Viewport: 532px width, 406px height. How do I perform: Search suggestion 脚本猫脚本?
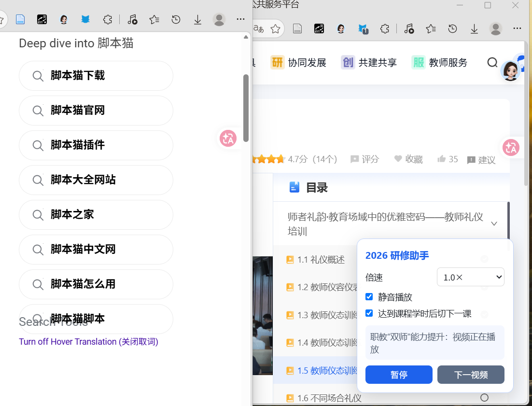96,319
